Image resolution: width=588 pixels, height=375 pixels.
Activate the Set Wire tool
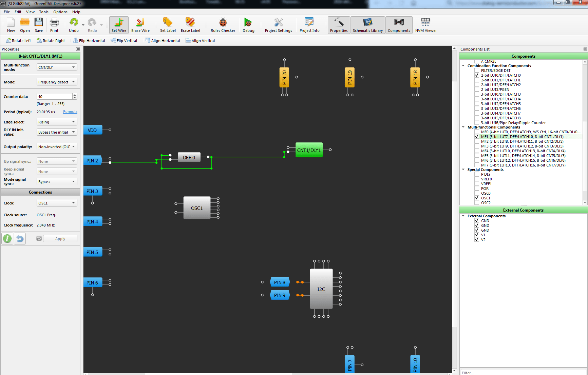tap(119, 25)
